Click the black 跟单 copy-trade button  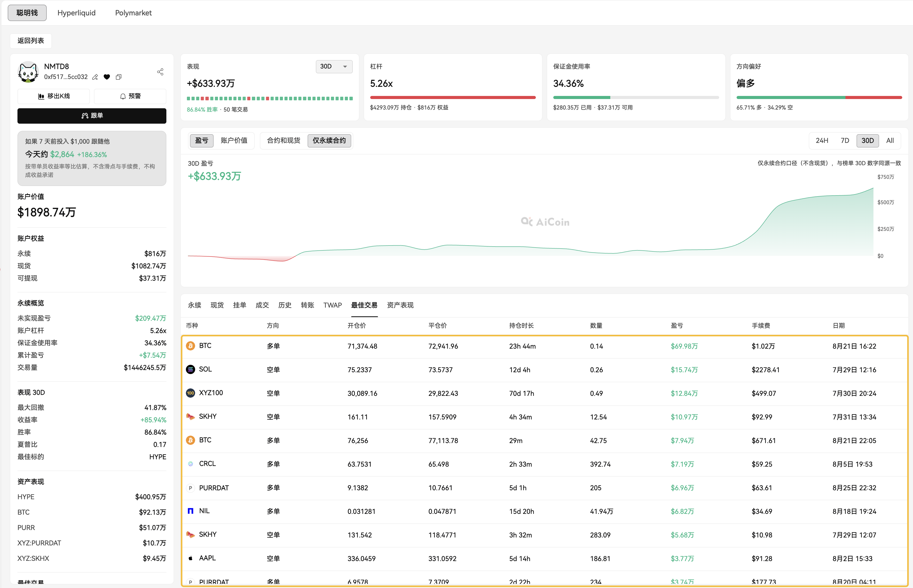point(92,116)
